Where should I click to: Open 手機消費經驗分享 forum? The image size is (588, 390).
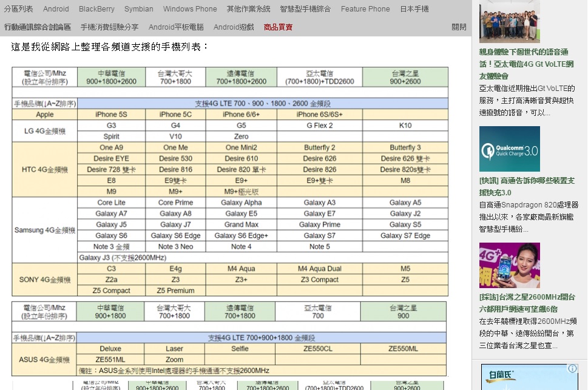pyautogui.click(x=109, y=27)
